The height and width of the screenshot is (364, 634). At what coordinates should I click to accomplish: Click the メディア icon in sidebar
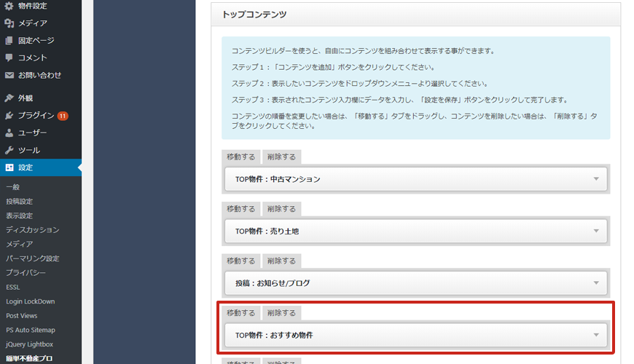(9, 23)
